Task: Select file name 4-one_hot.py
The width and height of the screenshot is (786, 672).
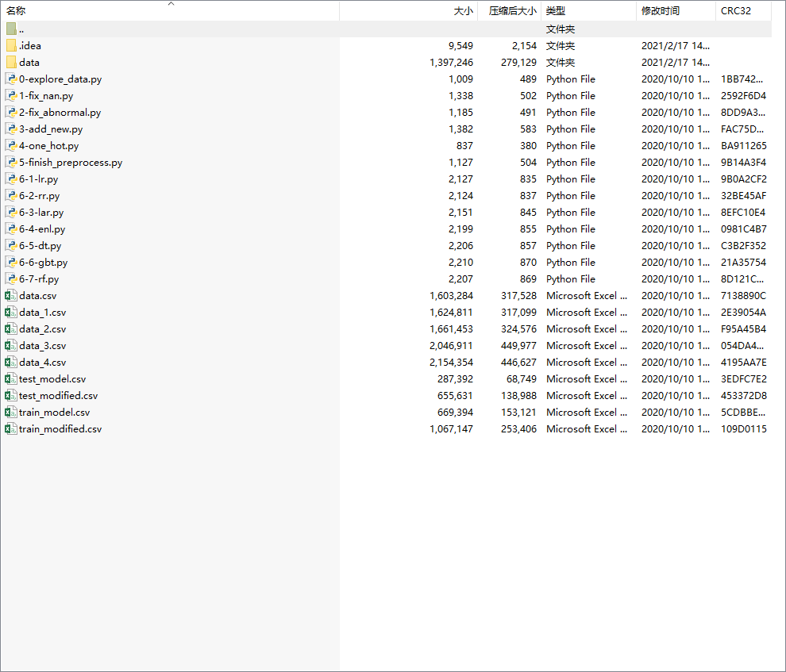Action: point(48,146)
